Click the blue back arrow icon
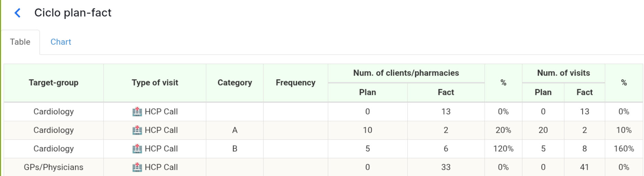The height and width of the screenshot is (176, 644). pos(18,13)
